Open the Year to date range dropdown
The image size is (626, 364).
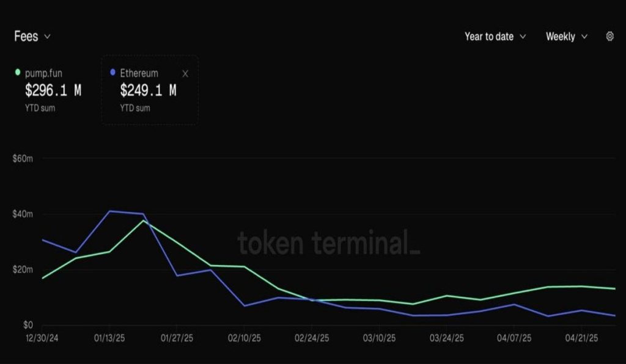(x=494, y=37)
